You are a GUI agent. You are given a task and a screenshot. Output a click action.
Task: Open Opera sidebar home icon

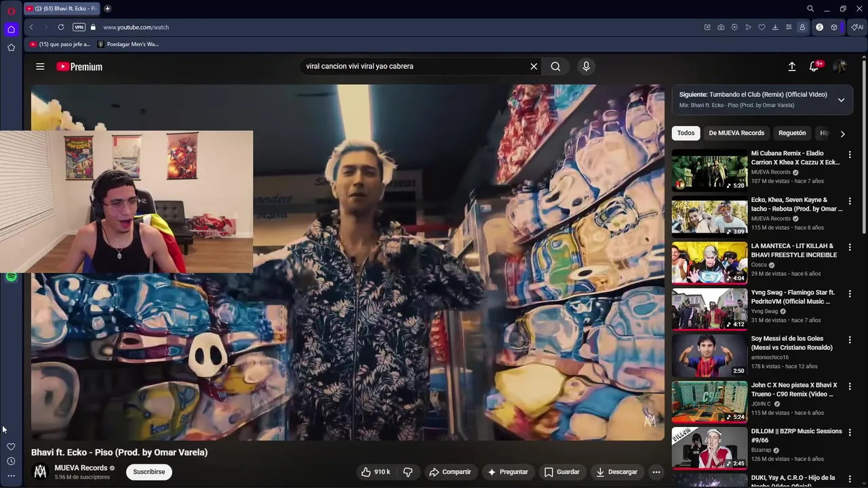pos(11,29)
